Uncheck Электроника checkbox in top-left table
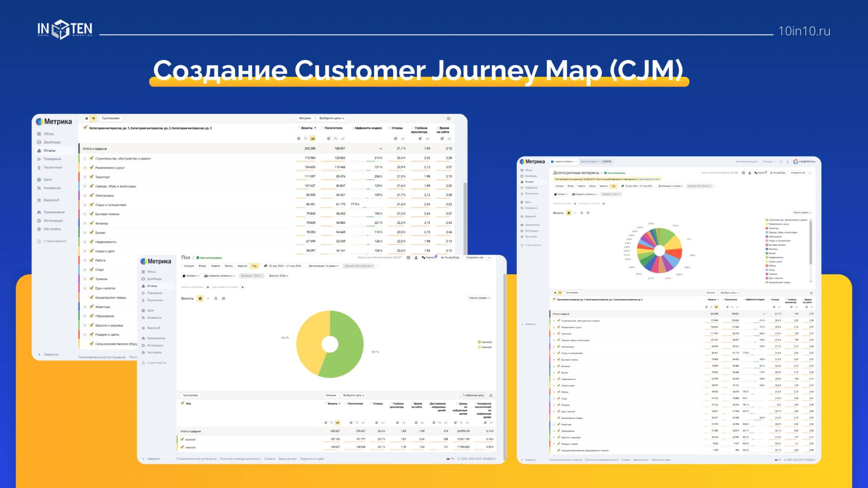 click(91, 195)
